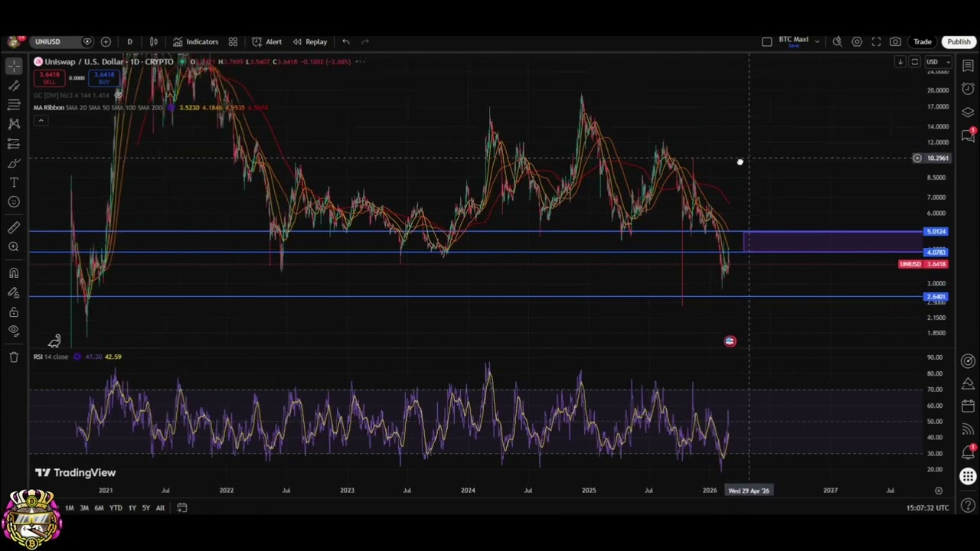
Task: Toggle visibility of GC indicator eye icon
Action: coord(119,95)
